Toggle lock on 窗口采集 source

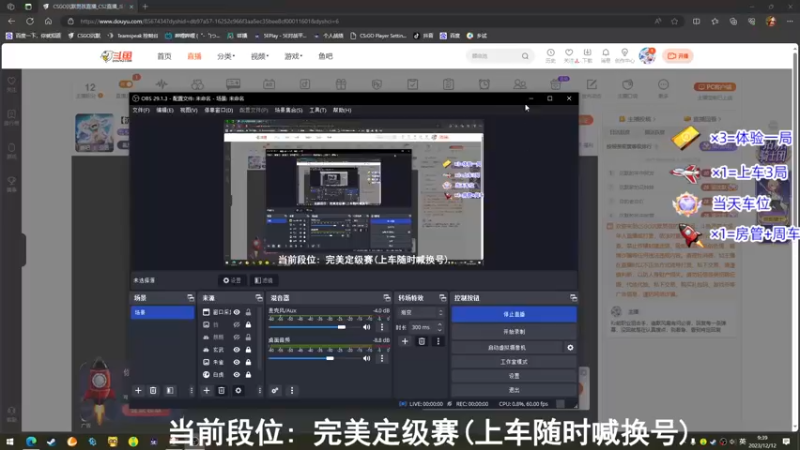pos(248,312)
